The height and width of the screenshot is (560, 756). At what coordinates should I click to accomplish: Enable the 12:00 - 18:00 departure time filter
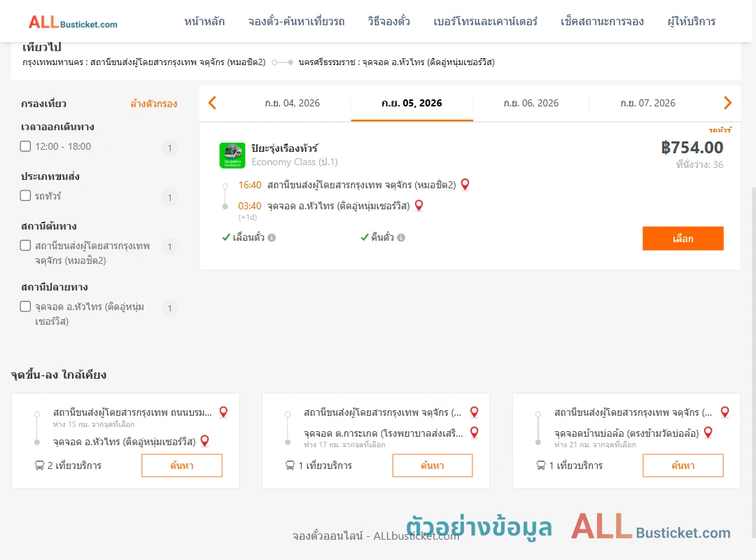coord(26,146)
